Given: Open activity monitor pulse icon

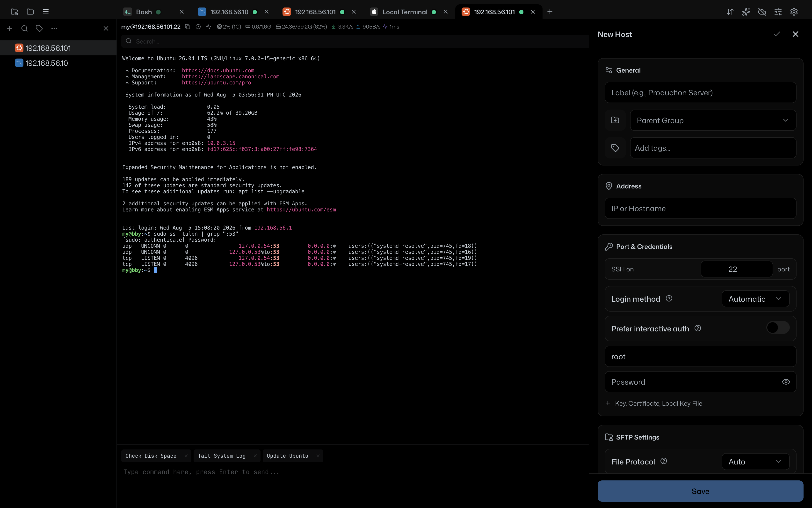Looking at the screenshot, I should coord(209,27).
